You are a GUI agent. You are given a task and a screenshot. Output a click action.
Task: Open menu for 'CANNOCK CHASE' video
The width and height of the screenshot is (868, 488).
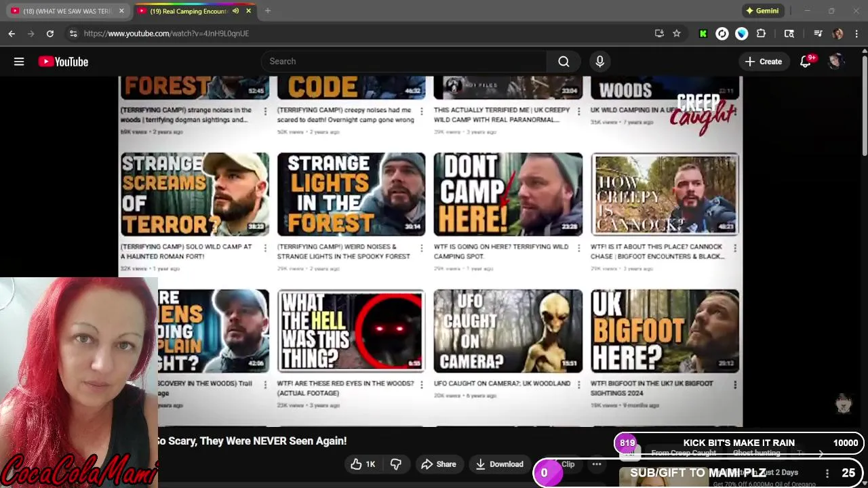tap(735, 248)
